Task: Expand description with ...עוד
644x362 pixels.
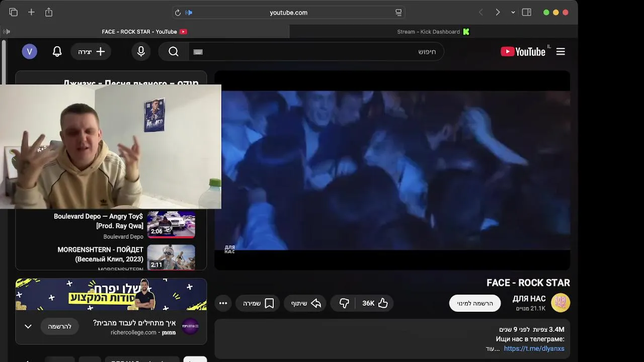Action: click(x=493, y=349)
